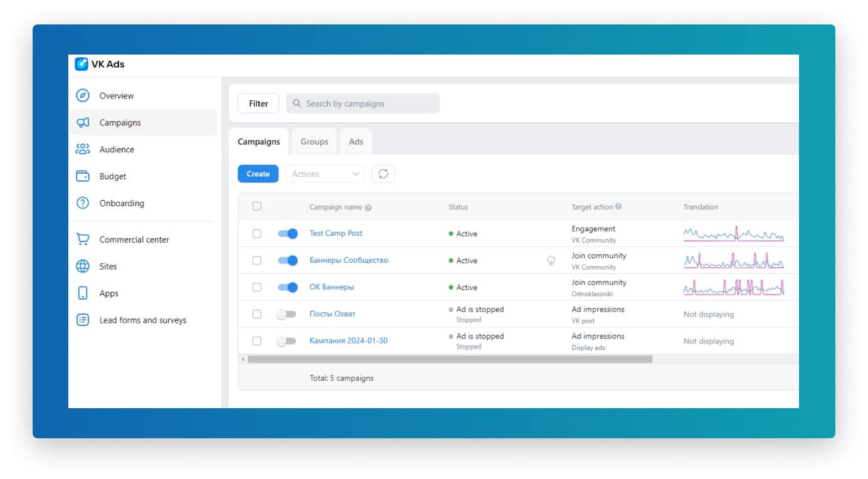
Task: Switch to the Ads tab
Action: [x=356, y=142]
